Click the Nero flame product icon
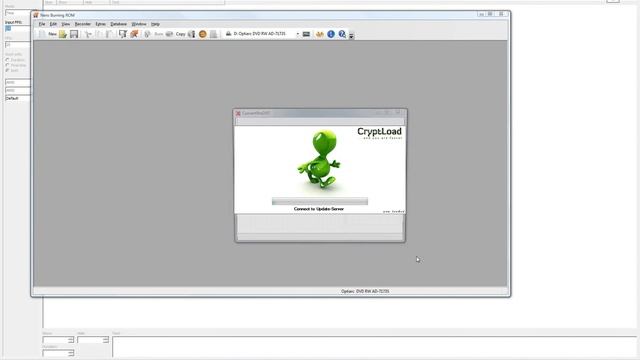This screenshot has width=640, height=360. [320, 34]
